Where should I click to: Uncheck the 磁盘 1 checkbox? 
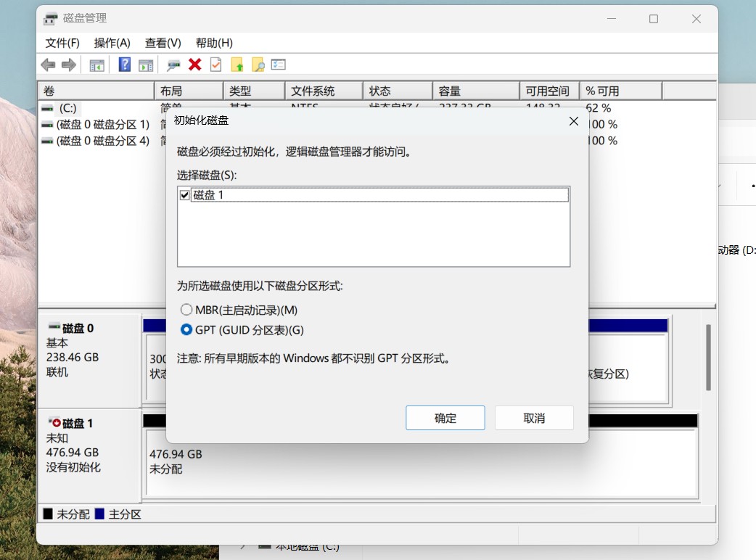point(184,194)
